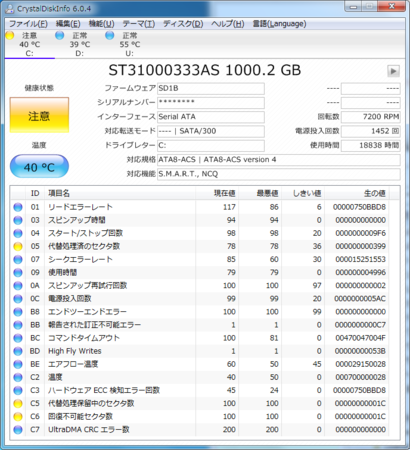Click the blue status icon for ID B8
This screenshot has width=410, height=450.
[x=18, y=312]
